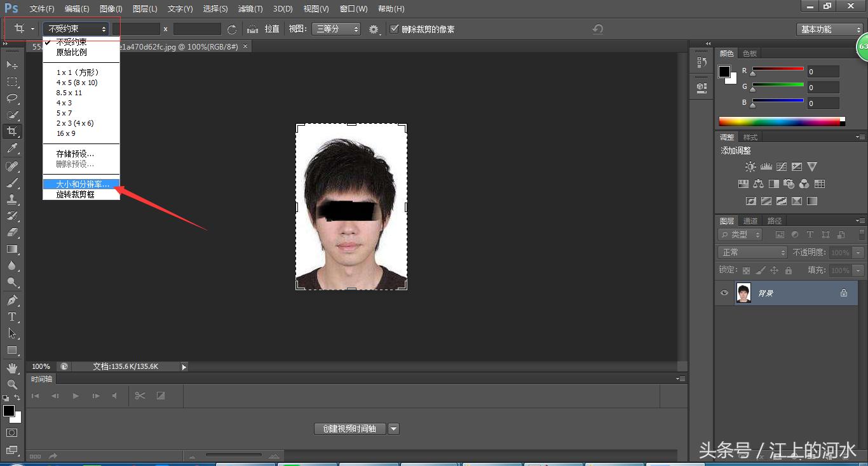Screen dimensions: 868x466
Task: Select the Horizontal Type tool
Action: [x=12, y=317]
